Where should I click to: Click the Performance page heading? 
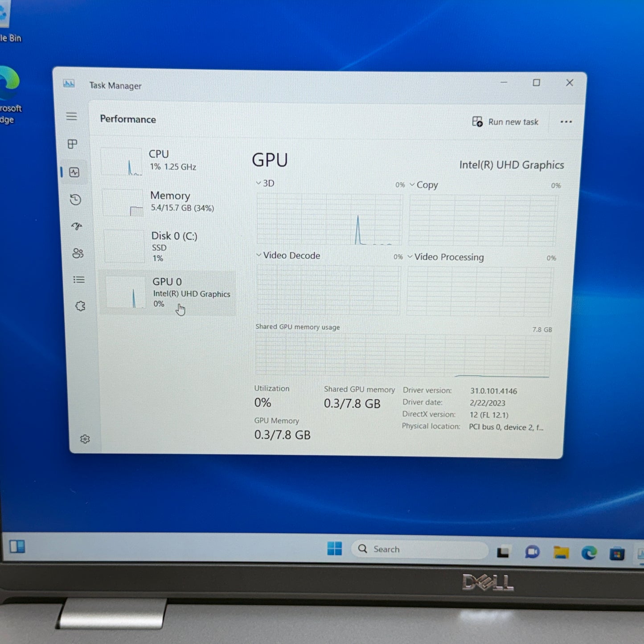(x=128, y=119)
